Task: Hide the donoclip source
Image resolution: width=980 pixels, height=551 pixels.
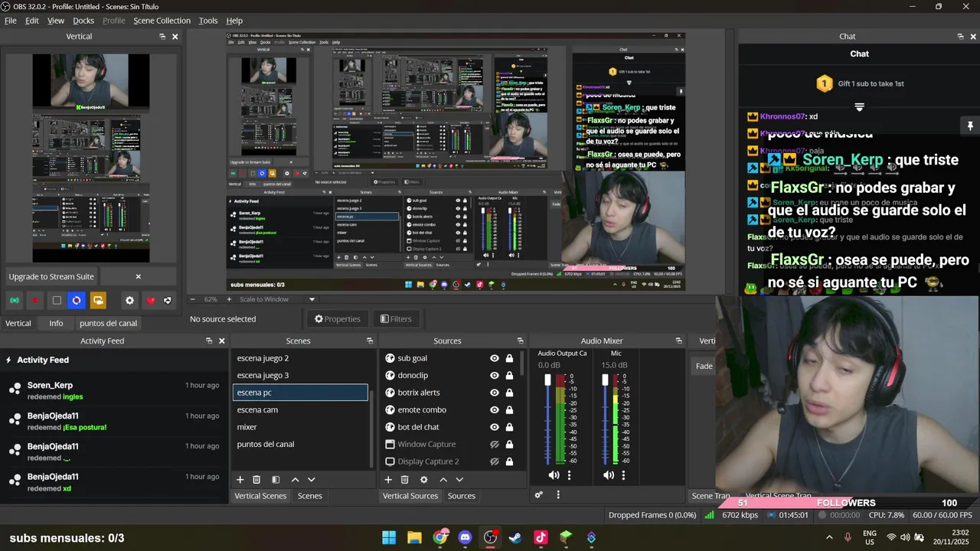Action: pos(494,376)
